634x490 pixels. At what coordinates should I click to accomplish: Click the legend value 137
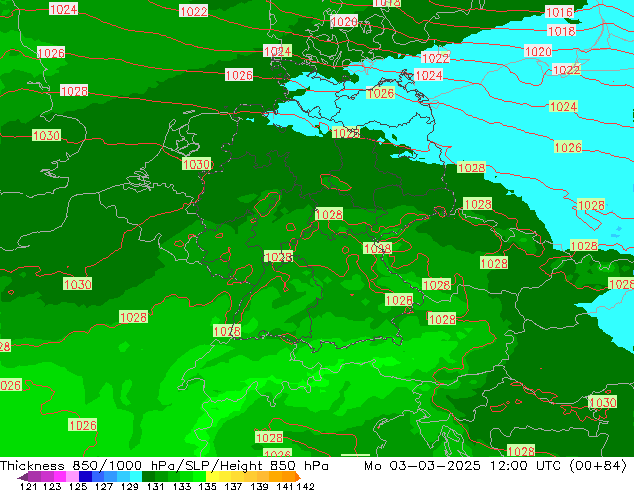tap(233, 486)
